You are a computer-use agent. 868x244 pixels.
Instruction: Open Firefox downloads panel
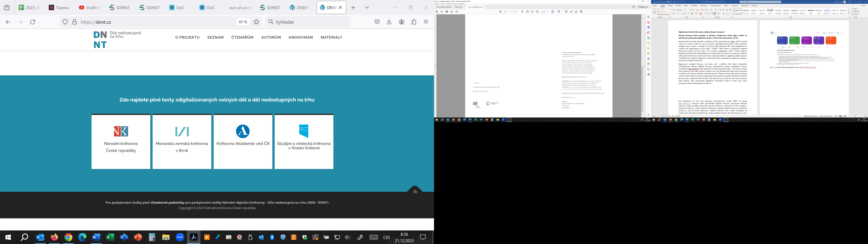pyautogui.click(x=389, y=22)
